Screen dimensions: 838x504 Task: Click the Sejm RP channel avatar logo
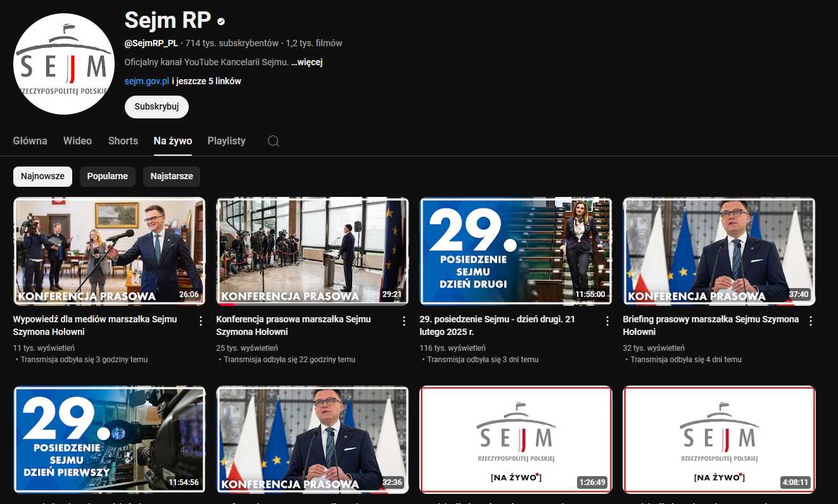click(64, 64)
